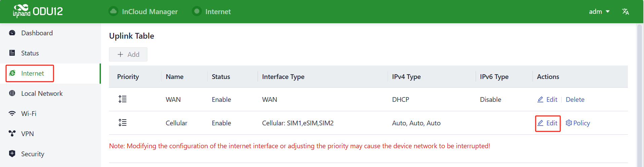Edit the Cellular uplink

pyautogui.click(x=547, y=123)
